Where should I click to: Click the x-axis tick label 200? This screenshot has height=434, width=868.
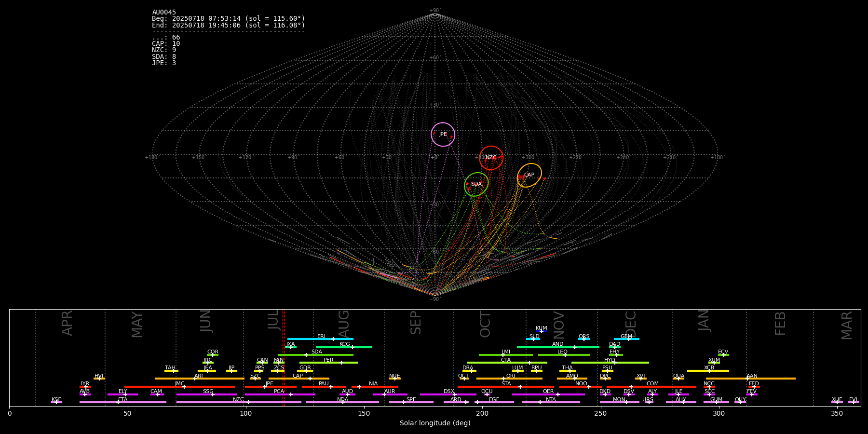pos(482,413)
